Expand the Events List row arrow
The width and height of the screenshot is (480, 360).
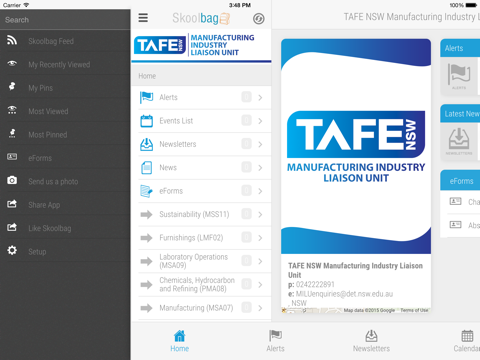click(x=260, y=121)
